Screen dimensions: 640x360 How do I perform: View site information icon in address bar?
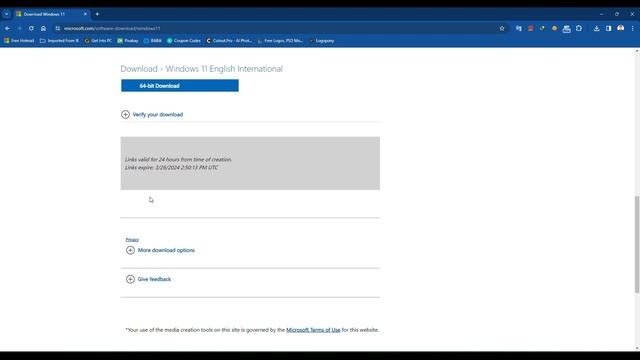58,29
